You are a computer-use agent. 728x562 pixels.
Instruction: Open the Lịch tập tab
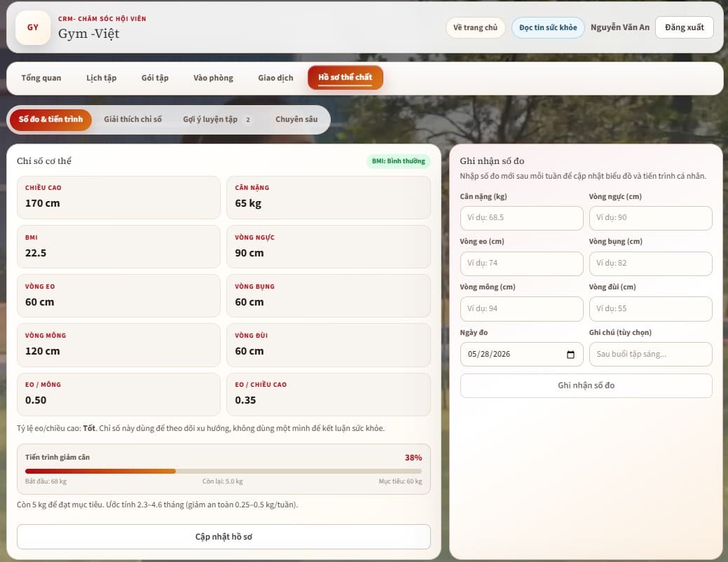pyautogui.click(x=101, y=78)
